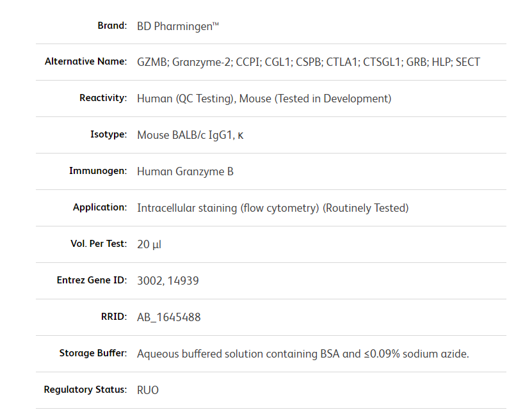This screenshot has width=532, height=419.
Task: Select the GZMB alternative names text
Action: 308,62
